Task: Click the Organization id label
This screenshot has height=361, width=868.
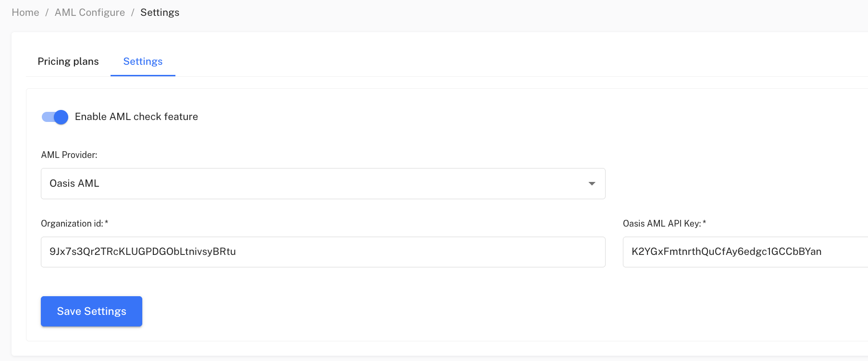Action: pyautogui.click(x=72, y=224)
